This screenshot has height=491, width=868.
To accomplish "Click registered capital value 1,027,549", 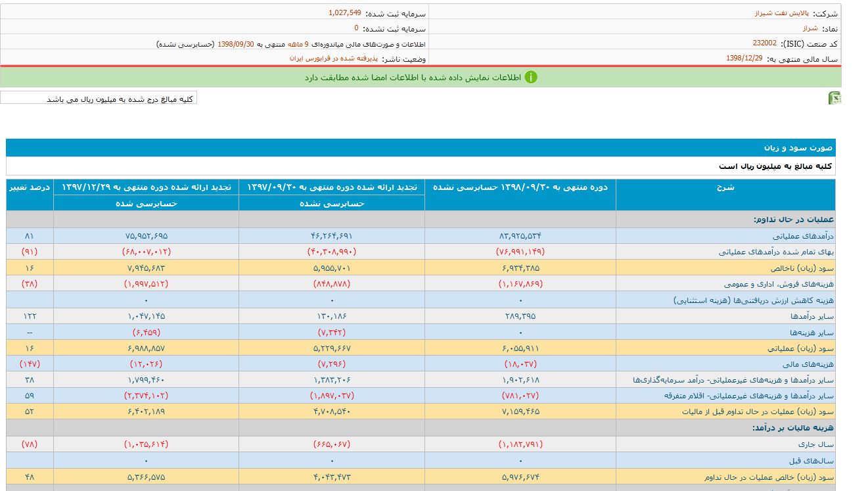I will pyautogui.click(x=344, y=12).
